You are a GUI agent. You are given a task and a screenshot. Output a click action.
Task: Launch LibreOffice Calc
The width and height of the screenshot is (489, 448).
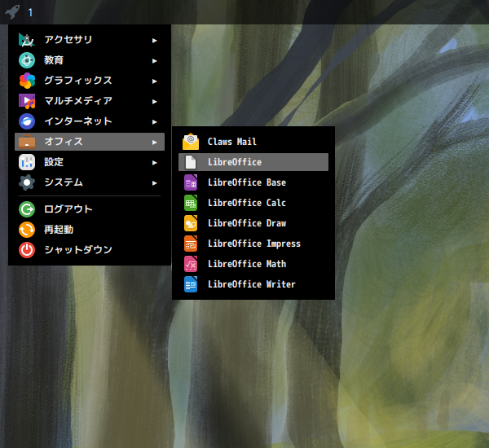tap(253, 203)
